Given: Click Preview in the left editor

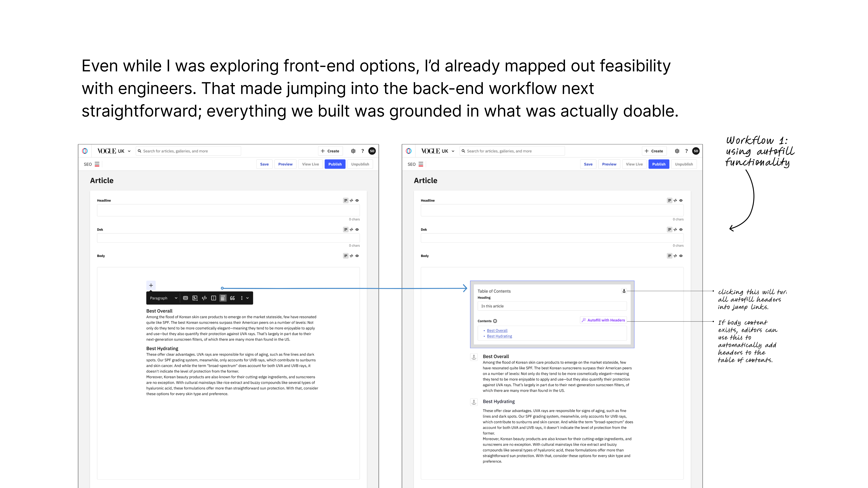Looking at the screenshot, I should [285, 164].
